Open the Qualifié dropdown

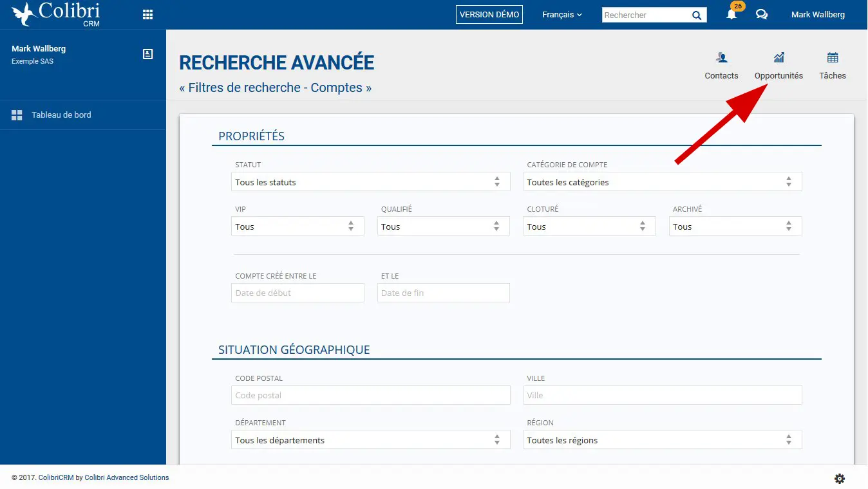[443, 226]
